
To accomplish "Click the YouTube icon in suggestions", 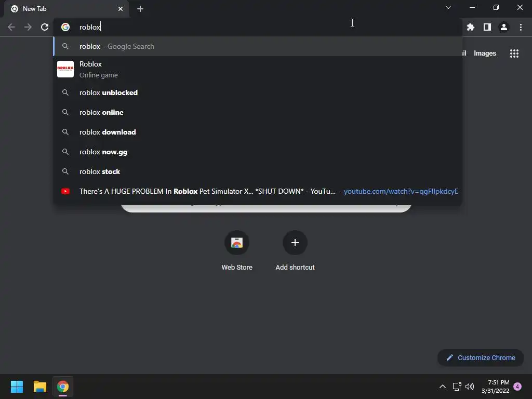I will point(65,191).
